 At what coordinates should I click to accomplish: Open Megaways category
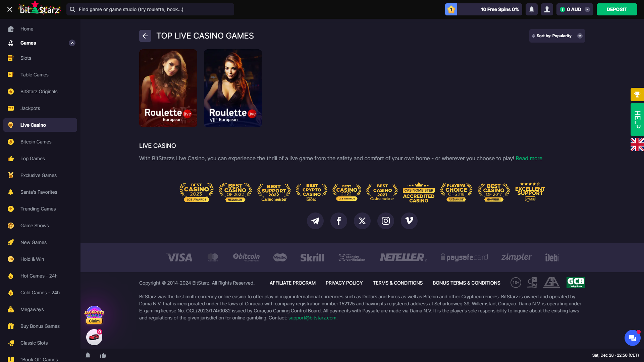point(40,309)
